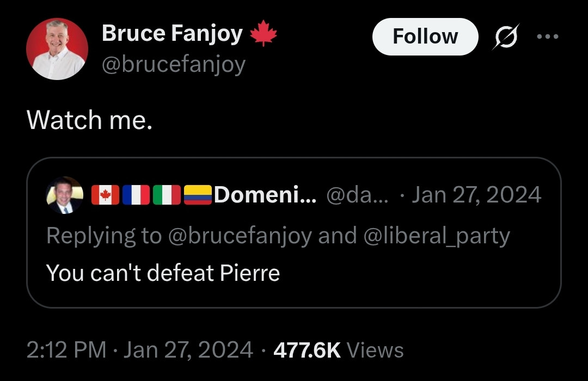This screenshot has height=381, width=588.
Task: Click the Italy flag emoji
Action: (x=167, y=195)
